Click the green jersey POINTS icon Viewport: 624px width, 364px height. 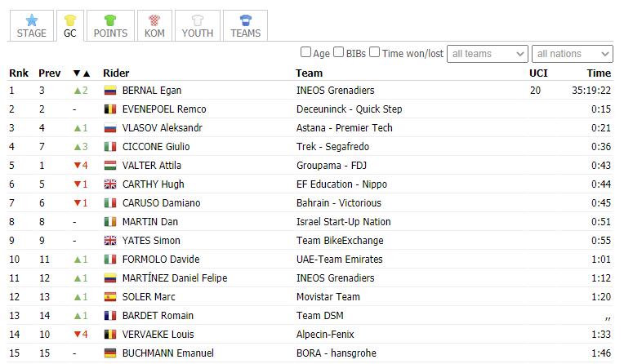coord(110,20)
